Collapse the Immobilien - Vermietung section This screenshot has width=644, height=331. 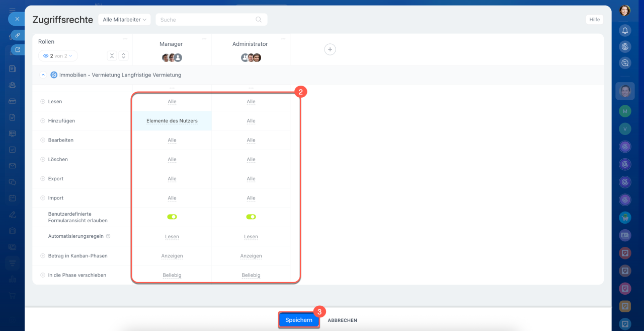coord(43,75)
